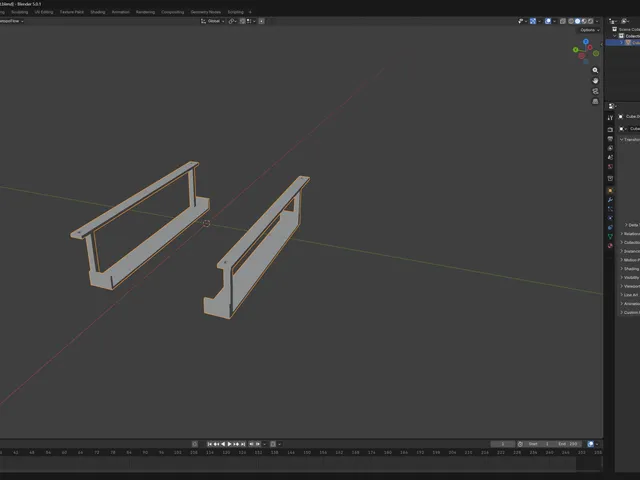Switch viewport to Solid shading
640x480 pixels.
click(578, 21)
